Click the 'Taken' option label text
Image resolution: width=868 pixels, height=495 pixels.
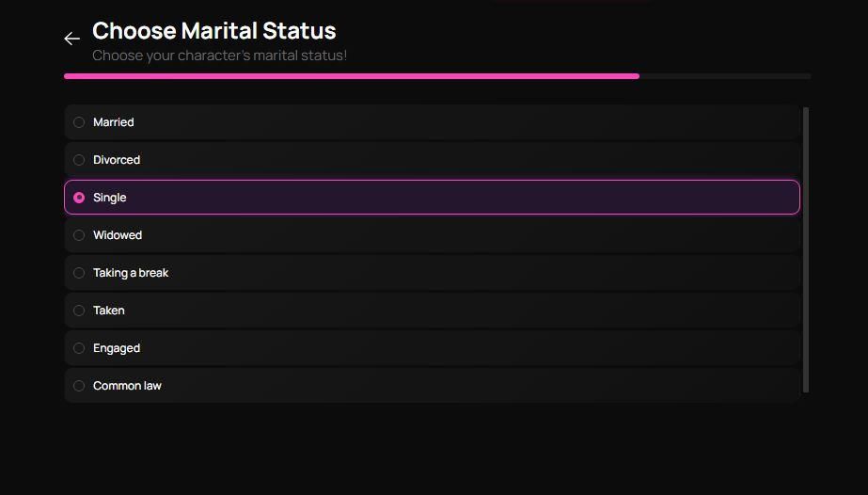pyautogui.click(x=109, y=311)
